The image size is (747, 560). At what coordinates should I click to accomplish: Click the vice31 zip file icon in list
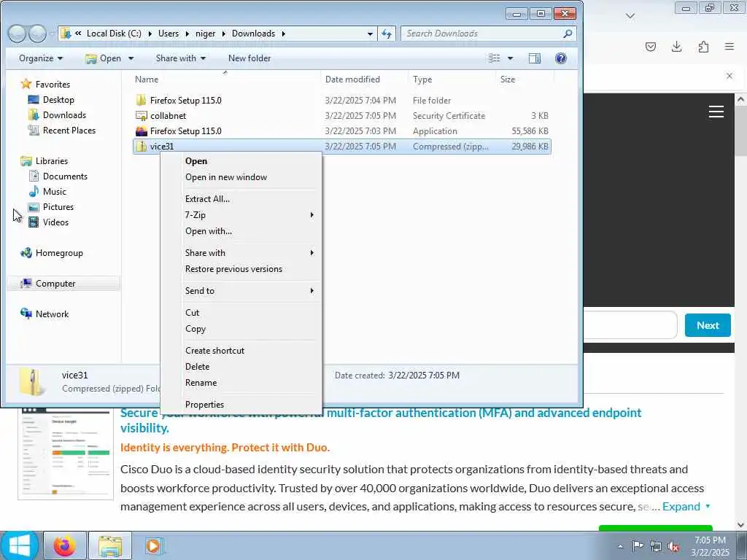click(x=141, y=146)
